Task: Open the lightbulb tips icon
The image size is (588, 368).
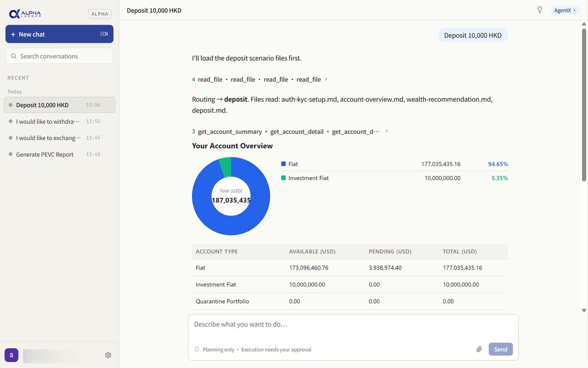Action: (540, 10)
